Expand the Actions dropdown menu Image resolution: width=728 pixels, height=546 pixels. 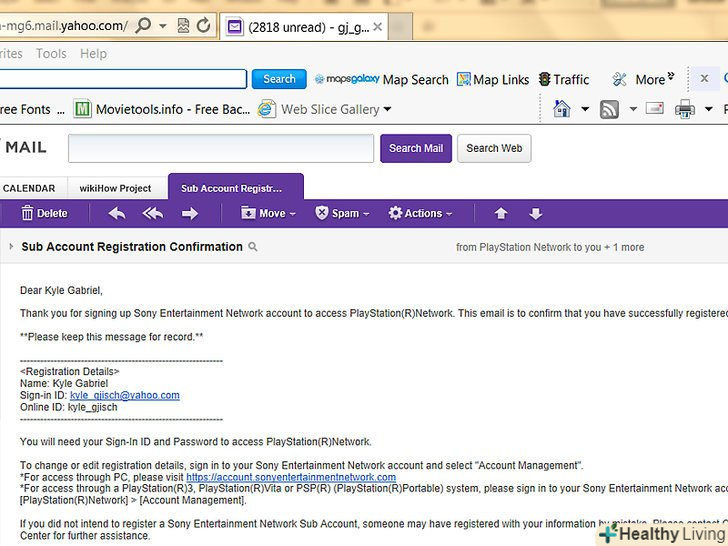(420, 213)
